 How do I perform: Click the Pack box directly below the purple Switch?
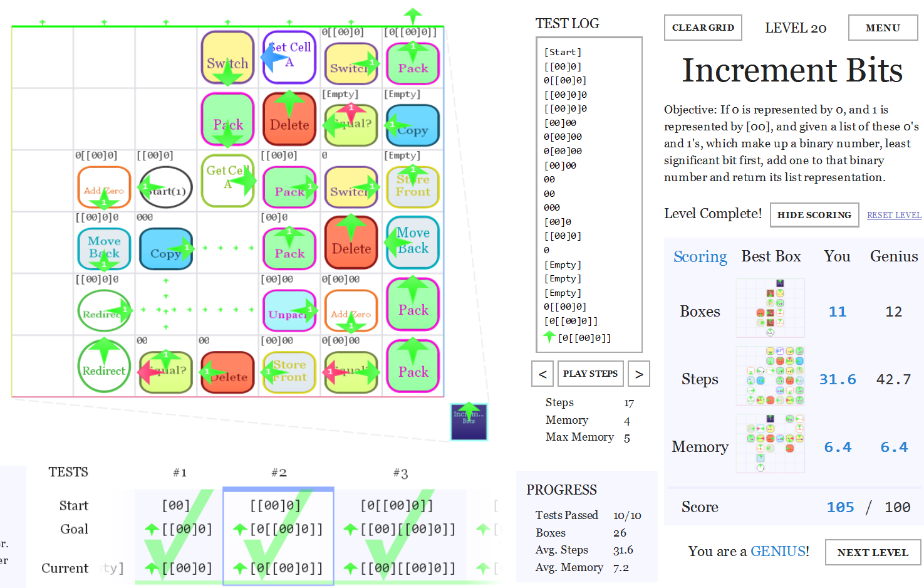pos(228,119)
